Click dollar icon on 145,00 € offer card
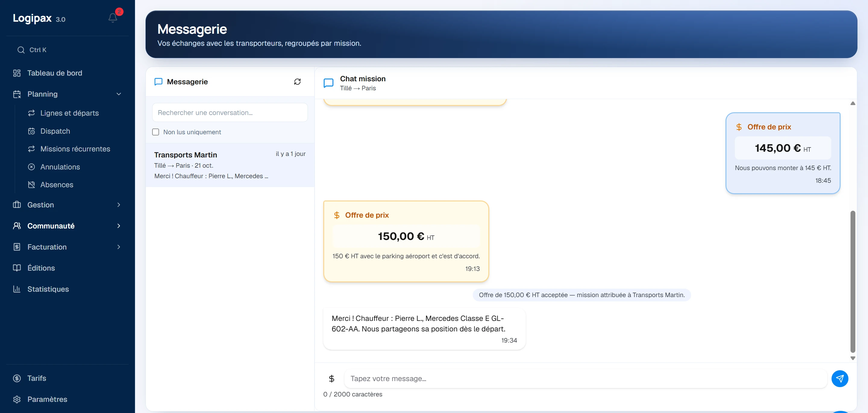Viewport: 868px width, 413px height. pos(739,127)
